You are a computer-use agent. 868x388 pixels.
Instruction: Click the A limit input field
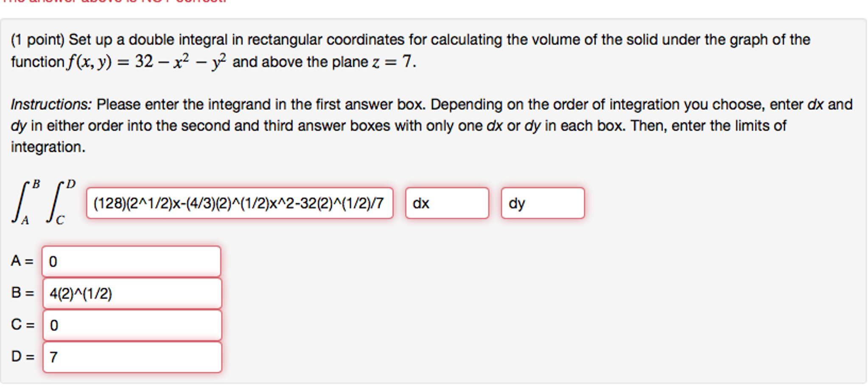coord(132,261)
